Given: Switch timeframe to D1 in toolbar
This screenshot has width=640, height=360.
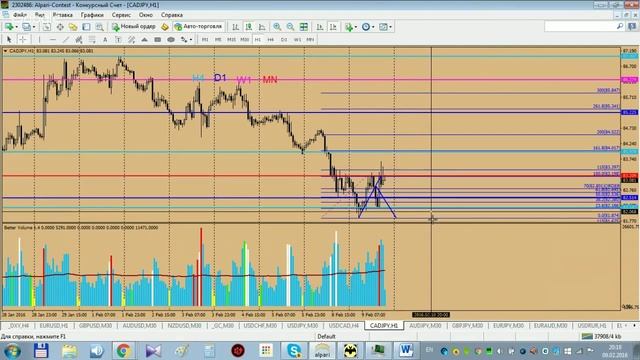Looking at the screenshot, I should pos(284,40).
